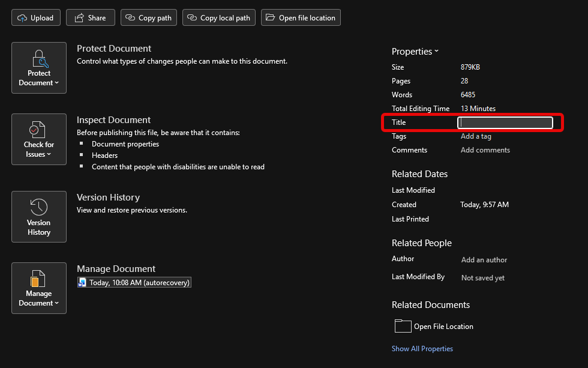Screen dimensions: 588x368
Task: Click the folder icon in Related Documents
Action: (403, 326)
